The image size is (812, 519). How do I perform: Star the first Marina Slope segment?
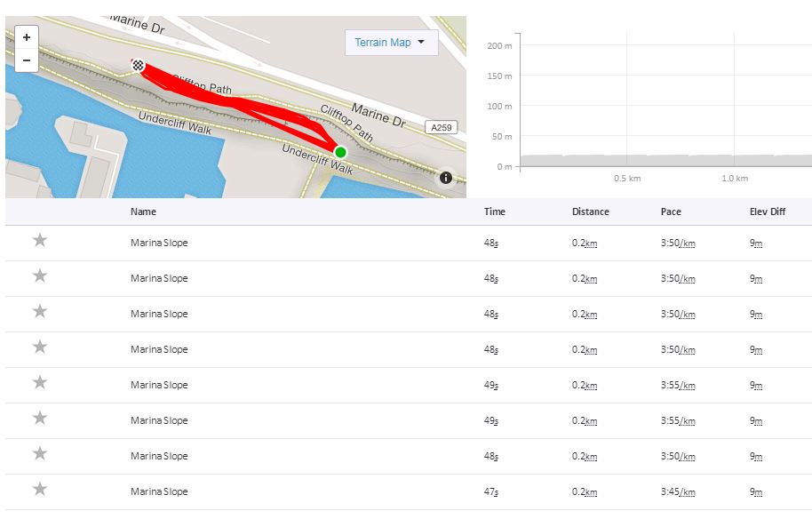click(x=40, y=240)
